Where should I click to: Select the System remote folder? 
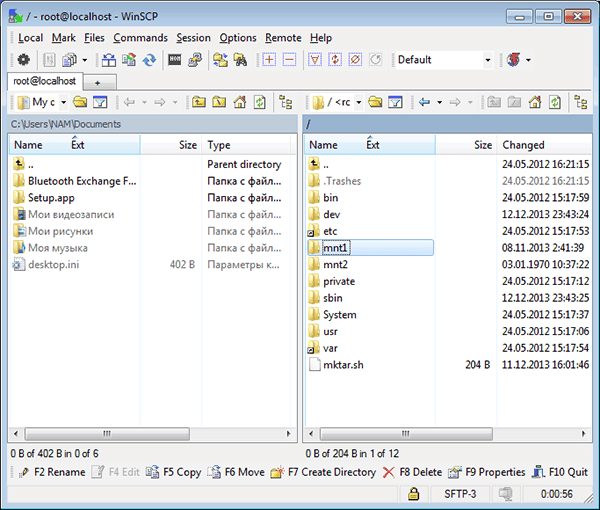tap(339, 315)
